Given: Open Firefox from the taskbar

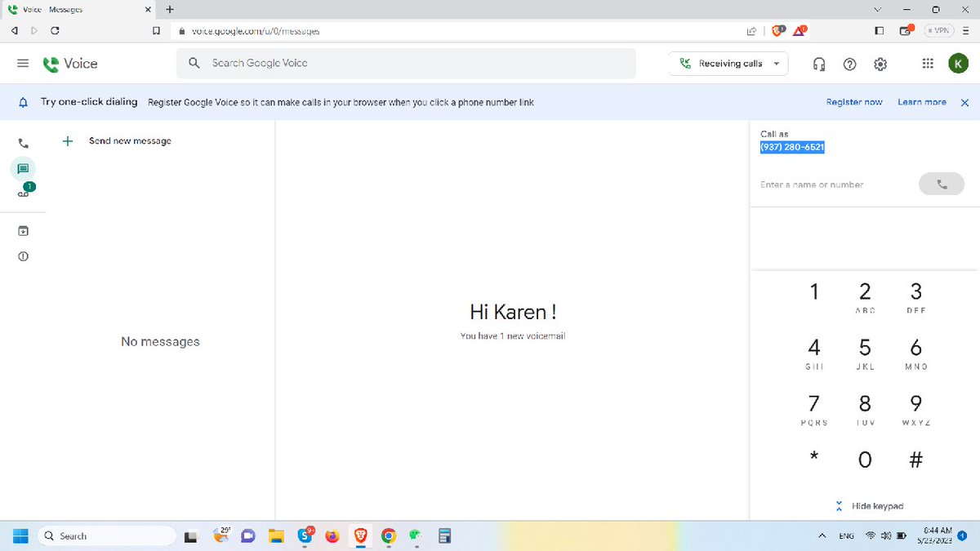Looking at the screenshot, I should 332,535.
